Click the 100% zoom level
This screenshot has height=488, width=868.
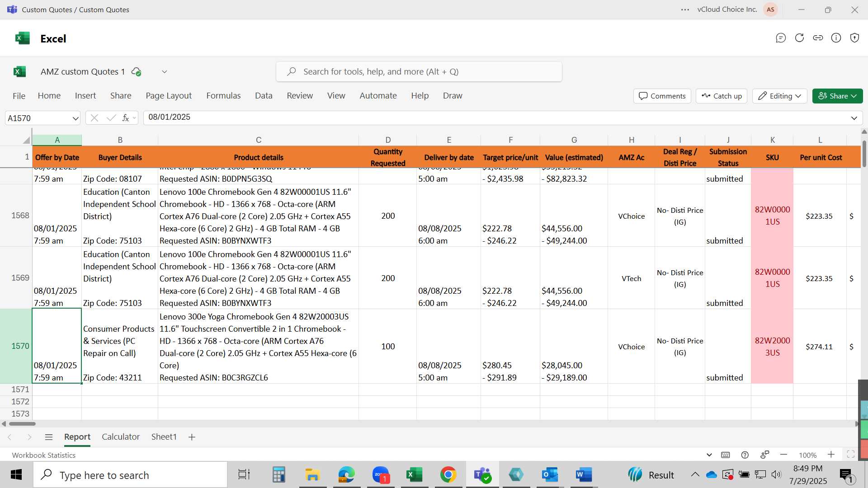click(807, 455)
